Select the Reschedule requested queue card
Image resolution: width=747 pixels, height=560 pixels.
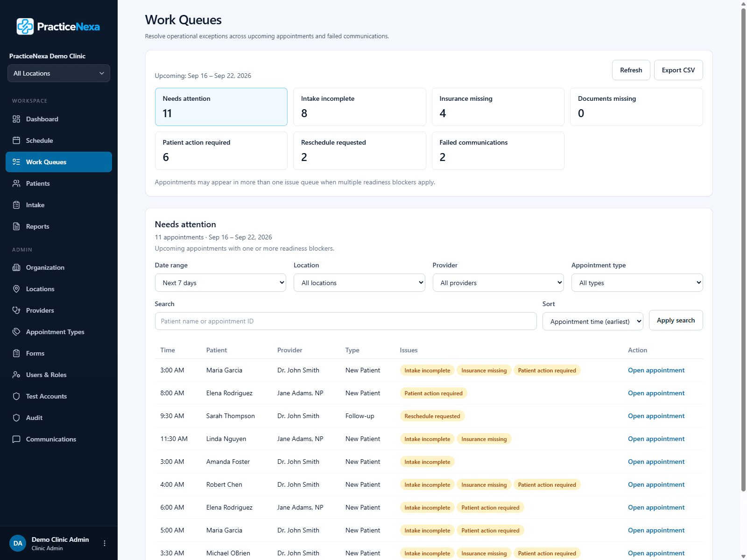coord(359,151)
